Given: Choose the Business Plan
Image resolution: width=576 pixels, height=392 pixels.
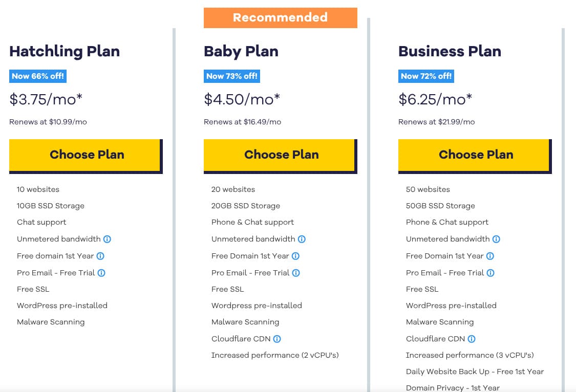Looking at the screenshot, I should click(x=475, y=155).
